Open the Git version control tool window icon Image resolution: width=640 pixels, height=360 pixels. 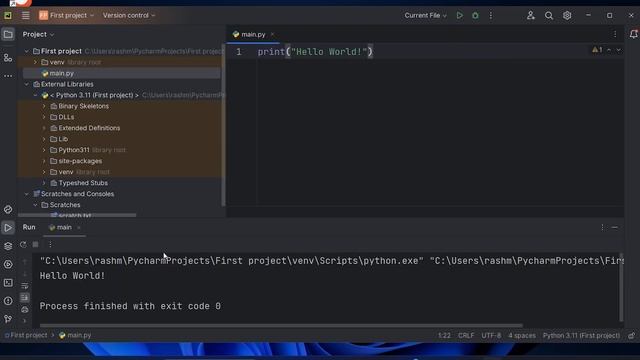coord(8,319)
